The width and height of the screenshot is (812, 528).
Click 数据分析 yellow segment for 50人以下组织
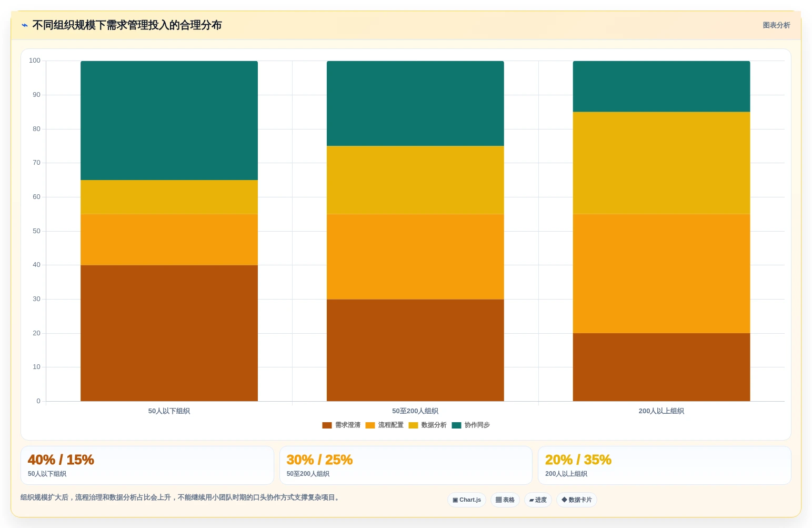click(169, 197)
